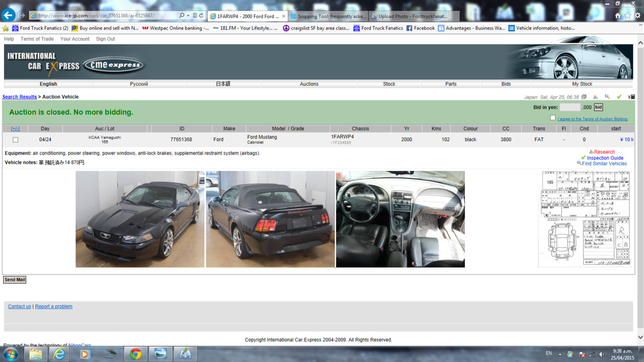Click the green checkmark icon near Japan time
The height and width of the screenshot is (362, 644).
[619, 97]
